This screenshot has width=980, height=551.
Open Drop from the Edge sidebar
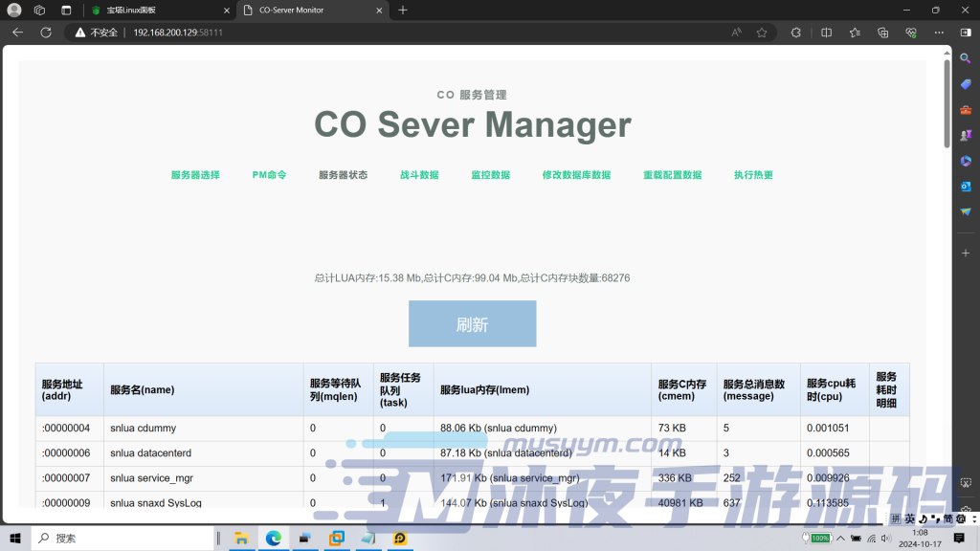pos(968,211)
